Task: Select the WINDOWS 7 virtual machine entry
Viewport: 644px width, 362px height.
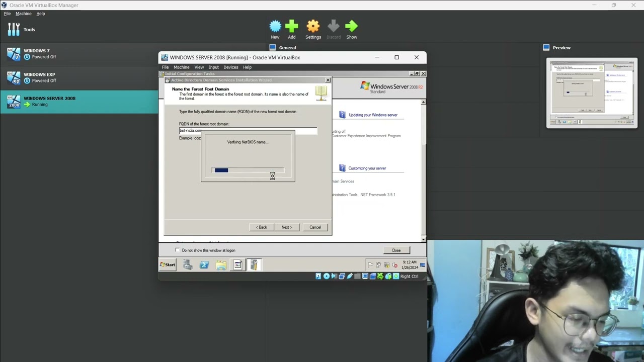Action: coord(79,54)
